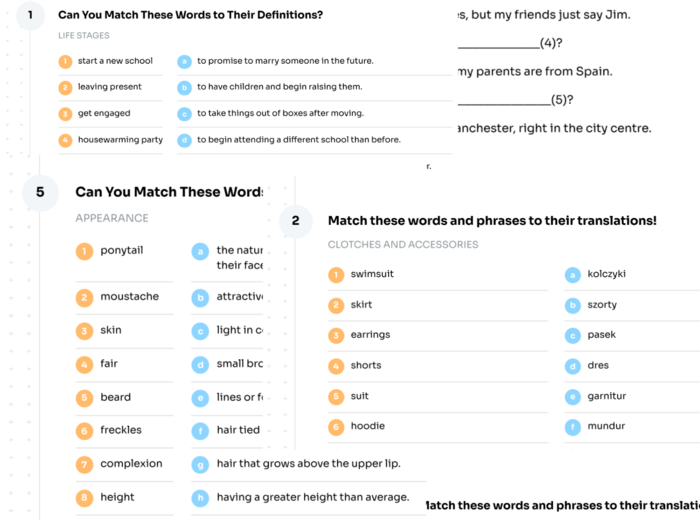Click the orange badge beside 'start a new school'

tap(65, 61)
